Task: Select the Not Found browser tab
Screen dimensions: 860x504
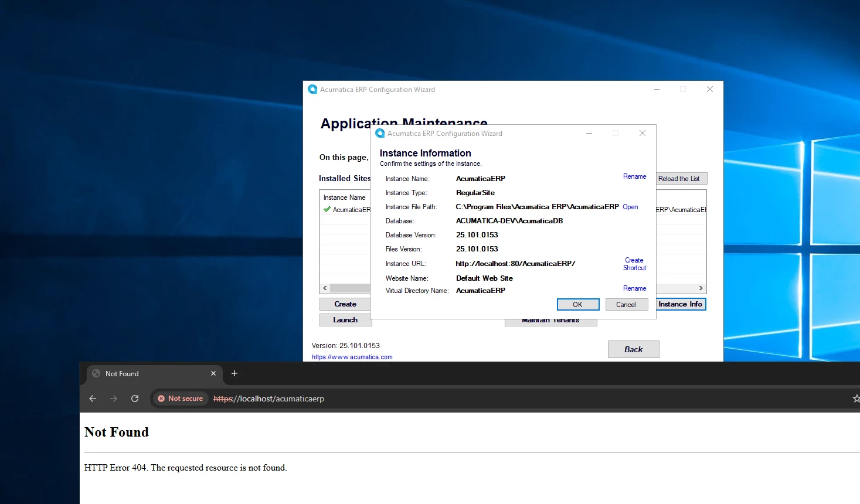Action: pyautogui.click(x=154, y=374)
